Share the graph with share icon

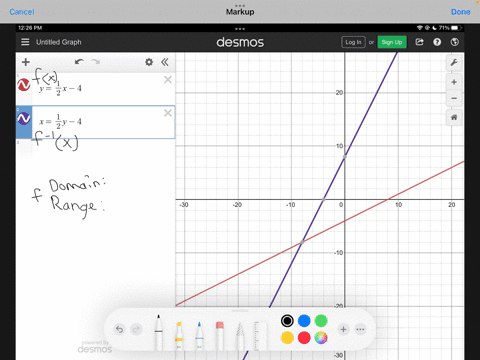419,42
